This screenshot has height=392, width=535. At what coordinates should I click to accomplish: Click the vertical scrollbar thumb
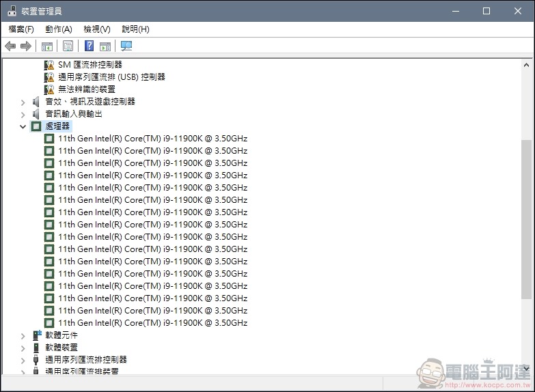(526, 220)
